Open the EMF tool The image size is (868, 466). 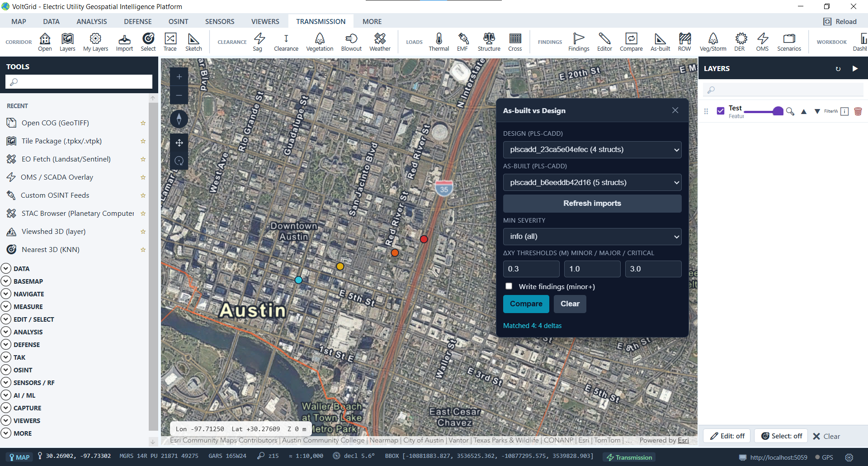click(462, 42)
